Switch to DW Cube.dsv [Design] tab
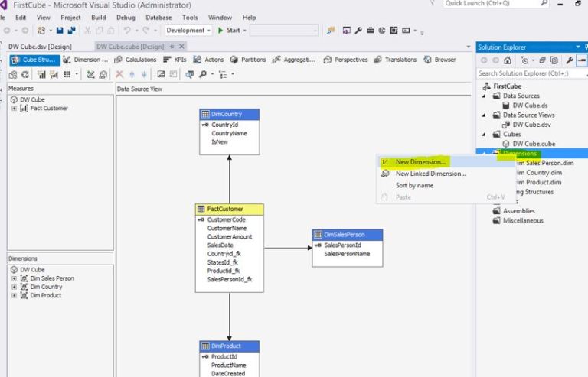Viewport: 588px width, 377px height. [x=40, y=47]
